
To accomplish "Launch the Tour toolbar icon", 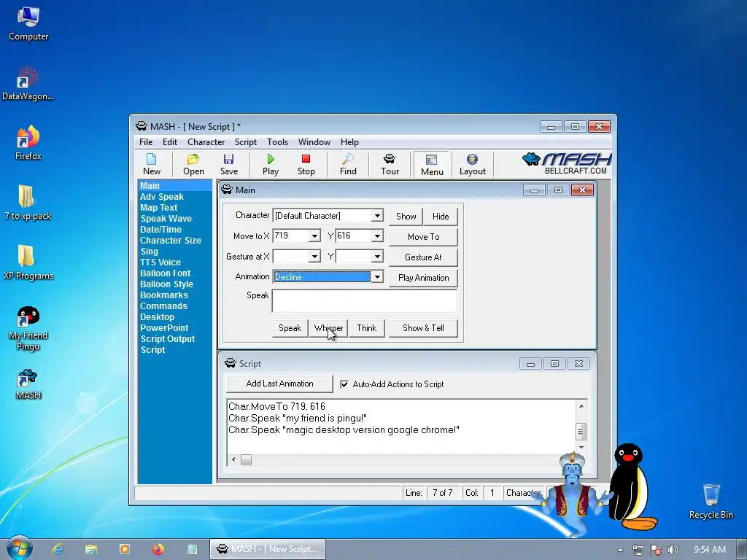I will coord(390,164).
